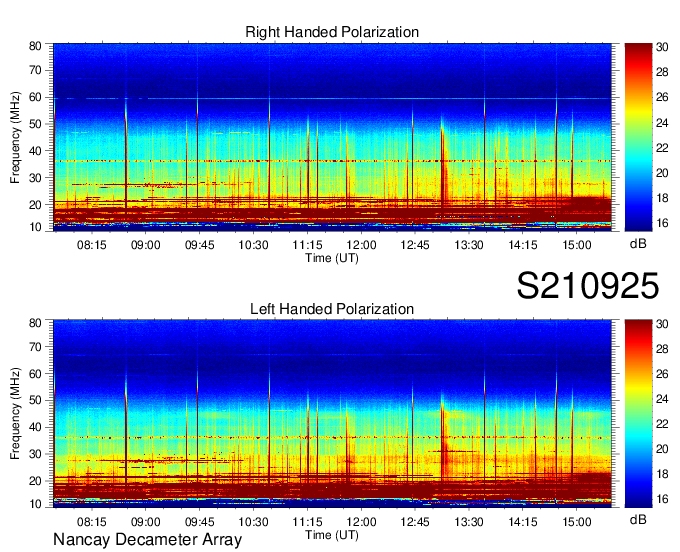The image size is (680, 552).
Task: Click the 09:00 tick under Left Handed plot
Action: [x=146, y=522]
